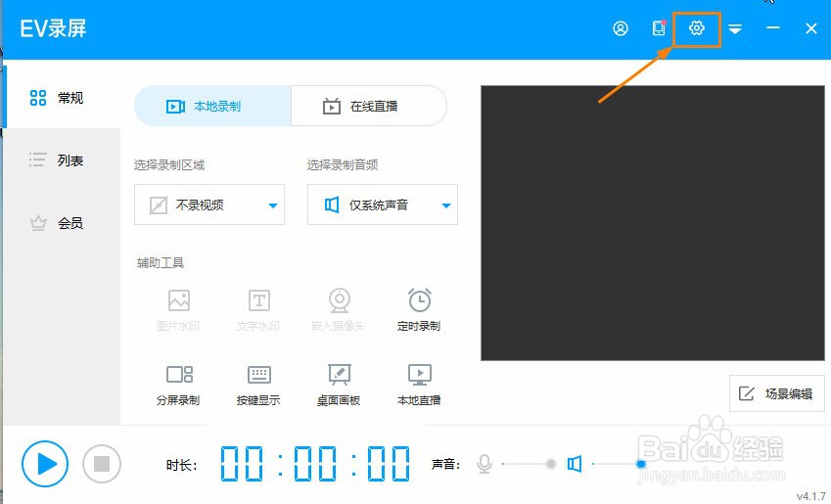831x504 pixels.
Task: Adjust the microphone volume slider
Action: (529, 464)
